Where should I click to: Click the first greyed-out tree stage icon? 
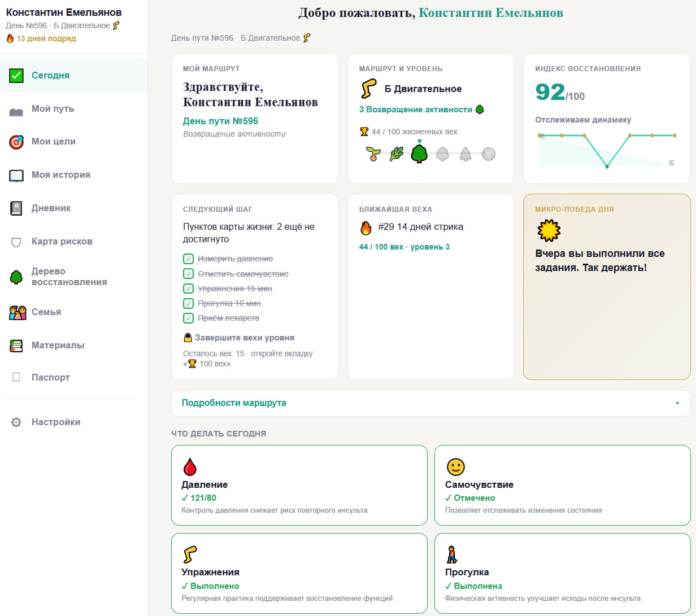click(442, 154)
